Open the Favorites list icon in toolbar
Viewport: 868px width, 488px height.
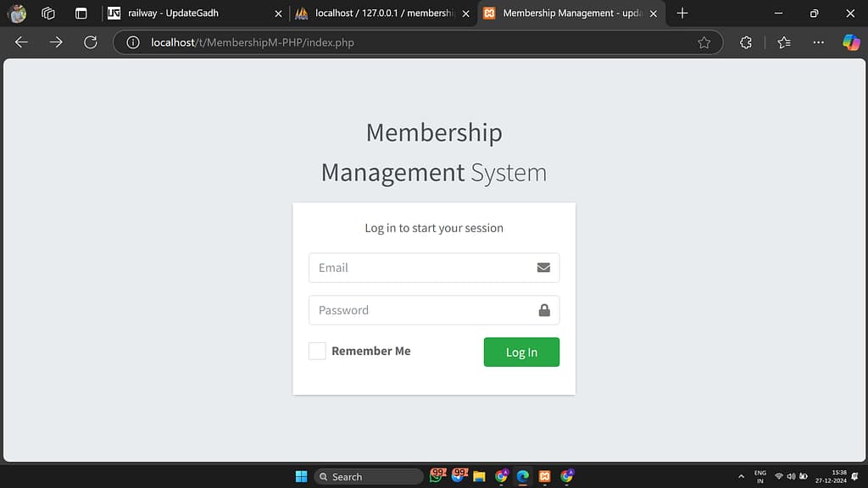784,42
